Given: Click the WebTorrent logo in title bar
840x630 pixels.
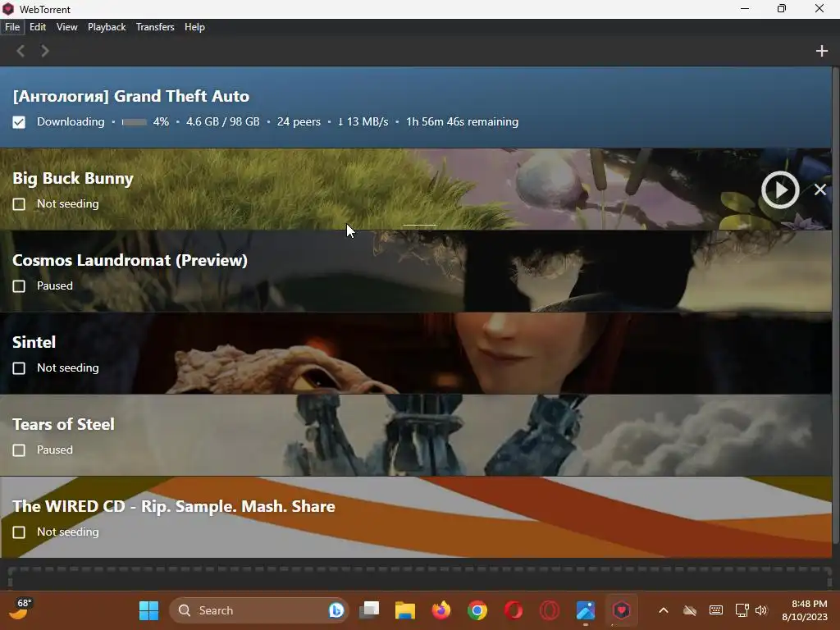Looking at the screenshot, I should coord(8,9).
